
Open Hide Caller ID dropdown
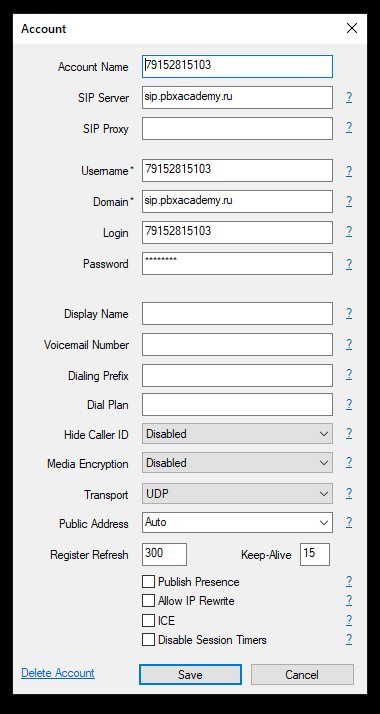tap(237, 434)
